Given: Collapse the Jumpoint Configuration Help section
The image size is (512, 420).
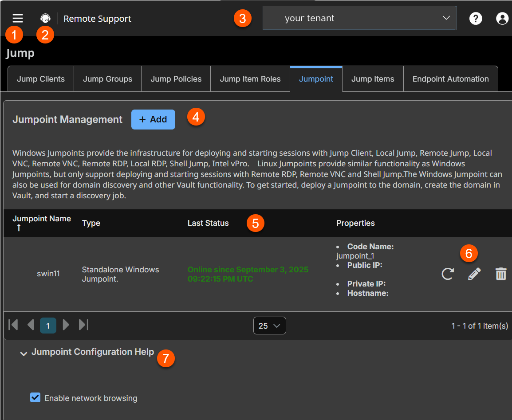Looking at the screenshot, I should click(24, 353).
